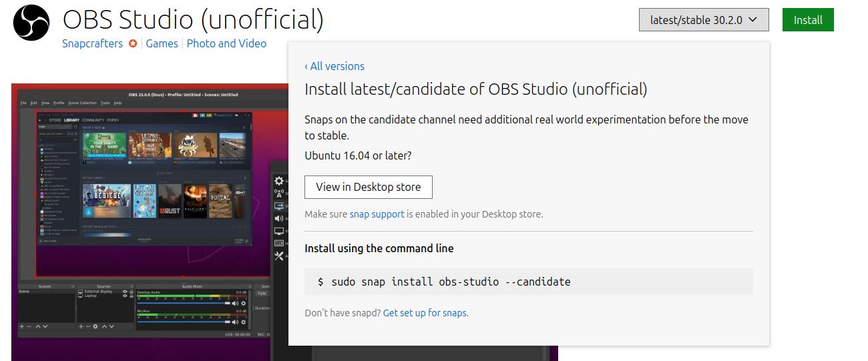868x361 pixels.
Task: Mute Desktop Audio via its speaker icon
Action: coord(234,304)
